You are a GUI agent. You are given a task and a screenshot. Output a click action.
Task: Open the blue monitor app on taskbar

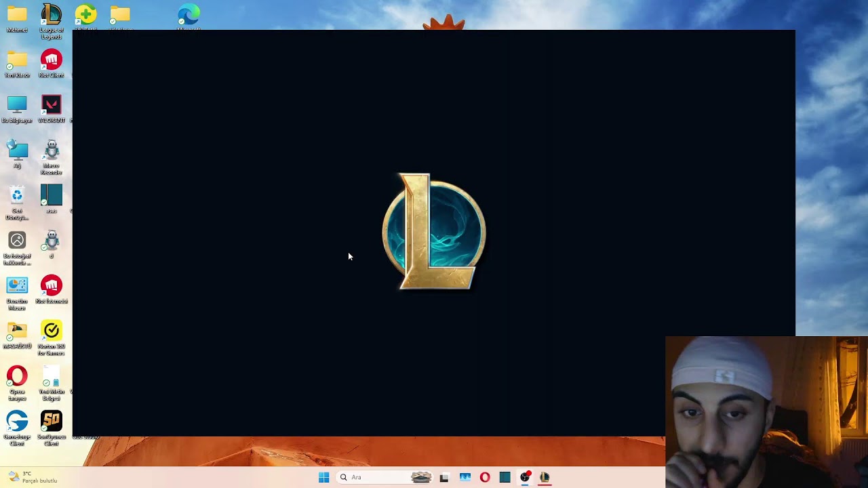pyautogui.click(x=465, y=477)
